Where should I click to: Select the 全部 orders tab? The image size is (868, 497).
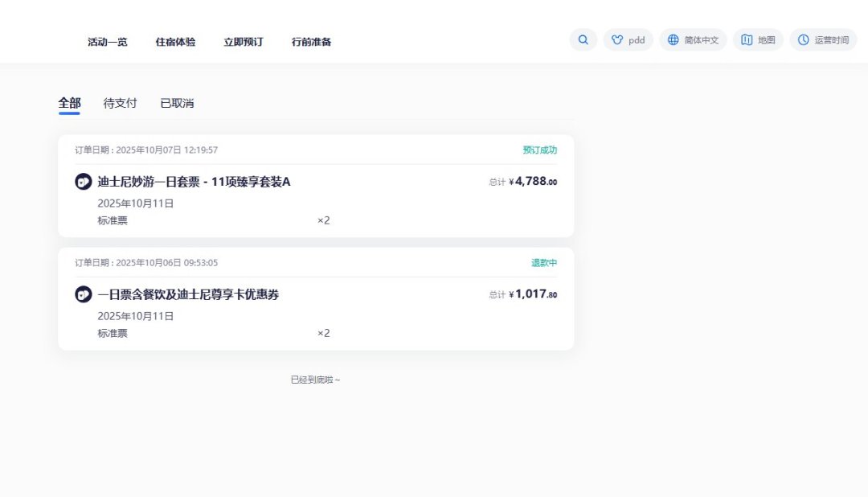click(69, 103)
